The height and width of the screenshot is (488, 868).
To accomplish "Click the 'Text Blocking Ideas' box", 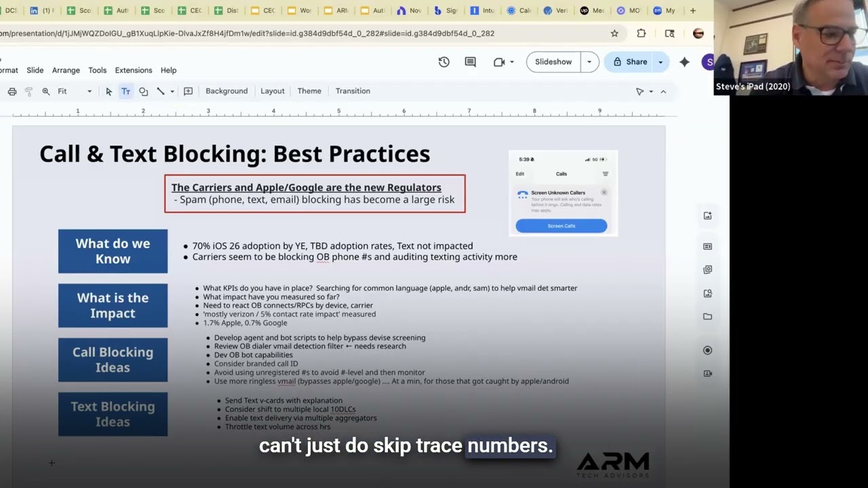I will pyautogui.click(x=113, y=414).
